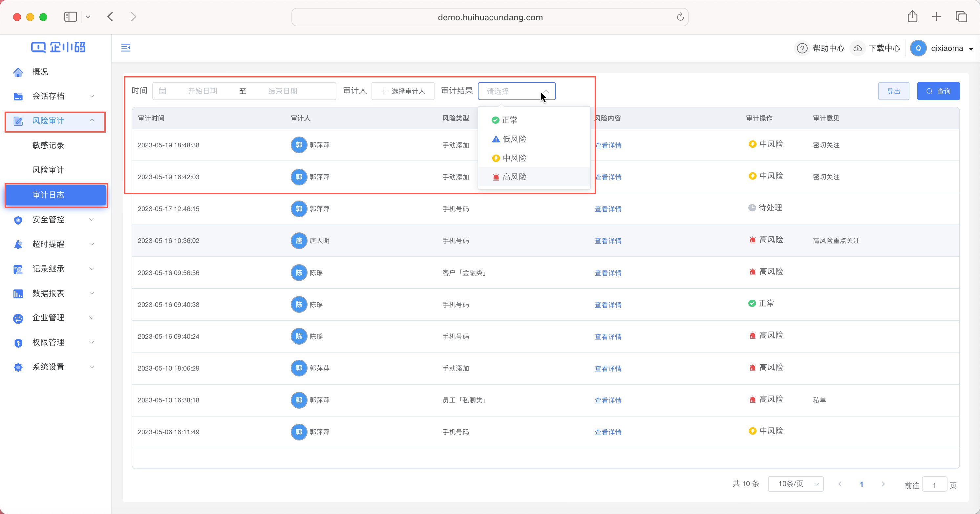The image size is (980, 514).
Task: Go back with Safari back arrow
Action: pyautogui.click(x=110, y=17)
